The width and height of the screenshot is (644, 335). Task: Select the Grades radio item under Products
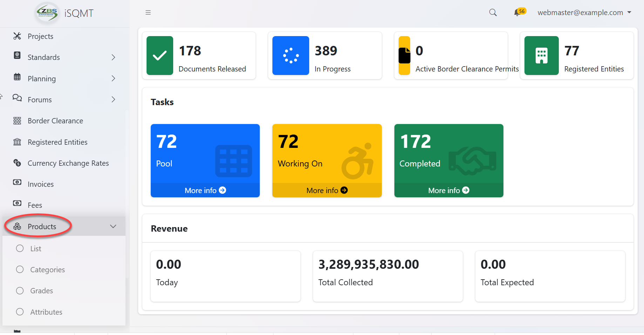point(20,291)
